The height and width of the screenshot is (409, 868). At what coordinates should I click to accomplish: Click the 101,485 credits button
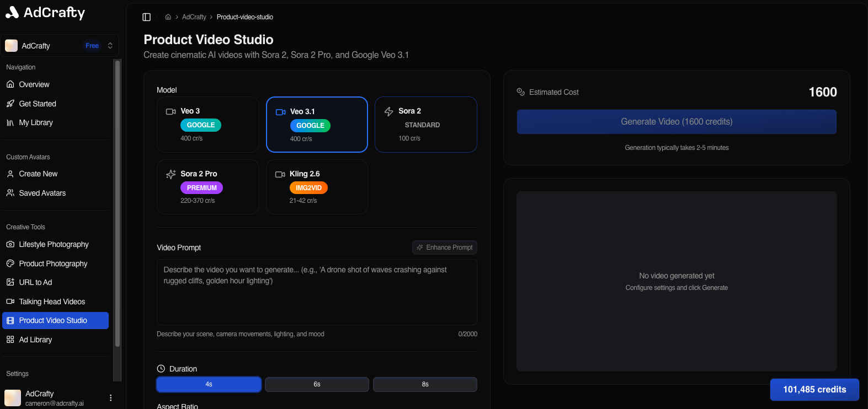(814, 390)
